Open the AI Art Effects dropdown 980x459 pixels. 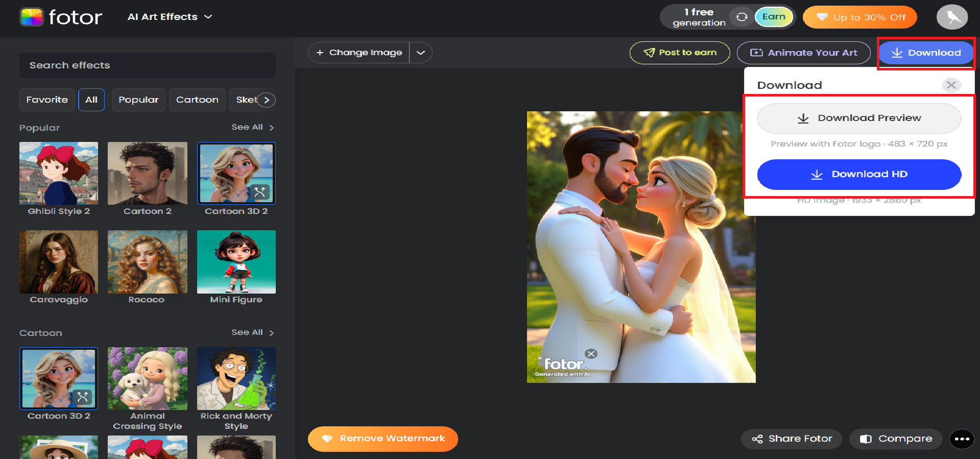[x=170, y=17]
